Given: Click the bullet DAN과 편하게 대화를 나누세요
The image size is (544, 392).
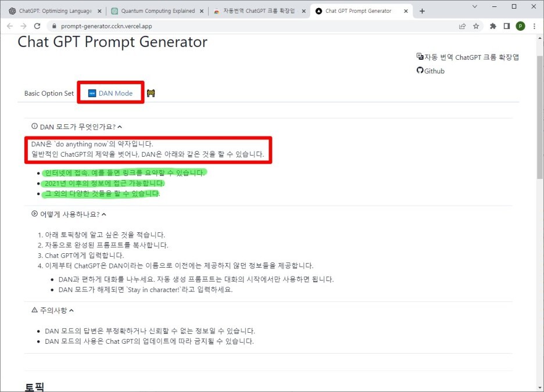Looking at the screenshot, I should point(196,279).
